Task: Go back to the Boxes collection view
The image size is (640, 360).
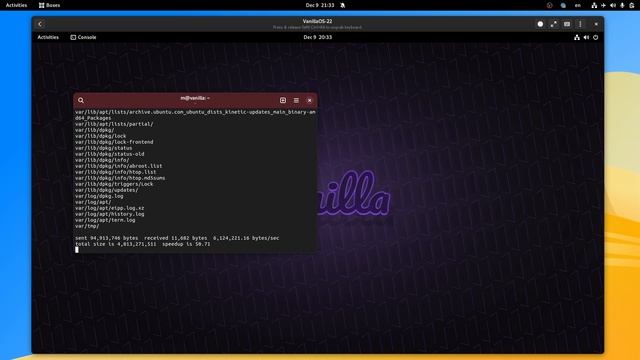Action: tap(40, 24)
